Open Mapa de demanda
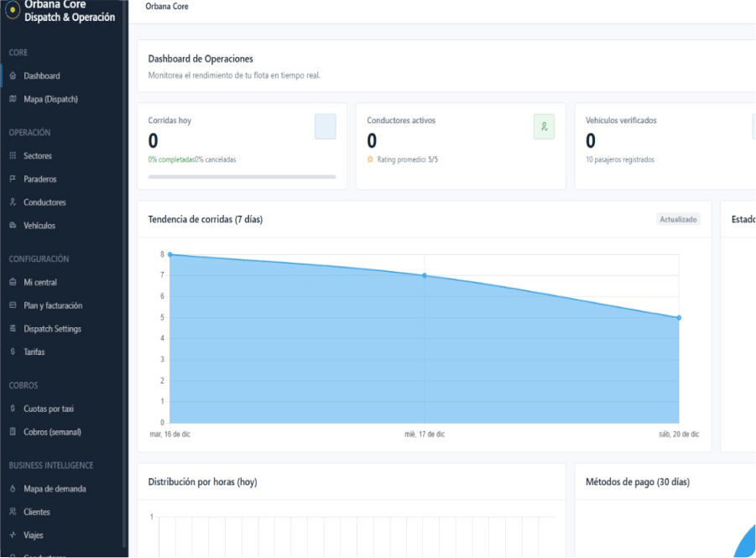 (x=55, y=489)
